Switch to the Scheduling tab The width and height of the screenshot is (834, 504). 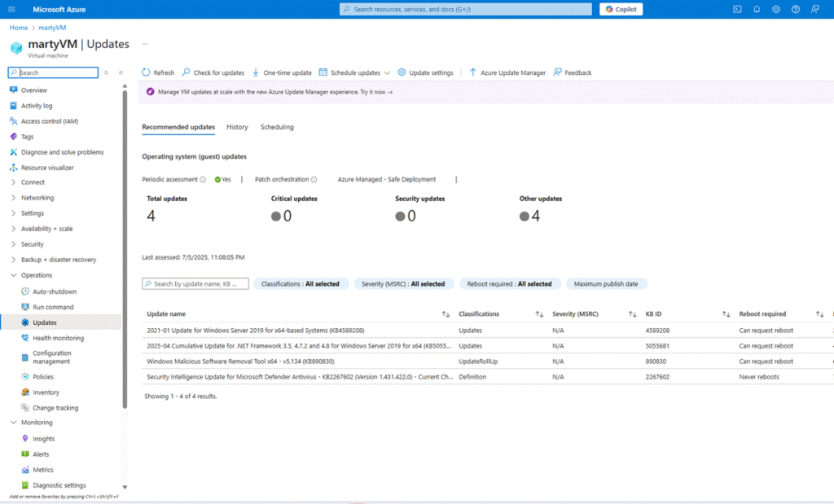point(277,127)
